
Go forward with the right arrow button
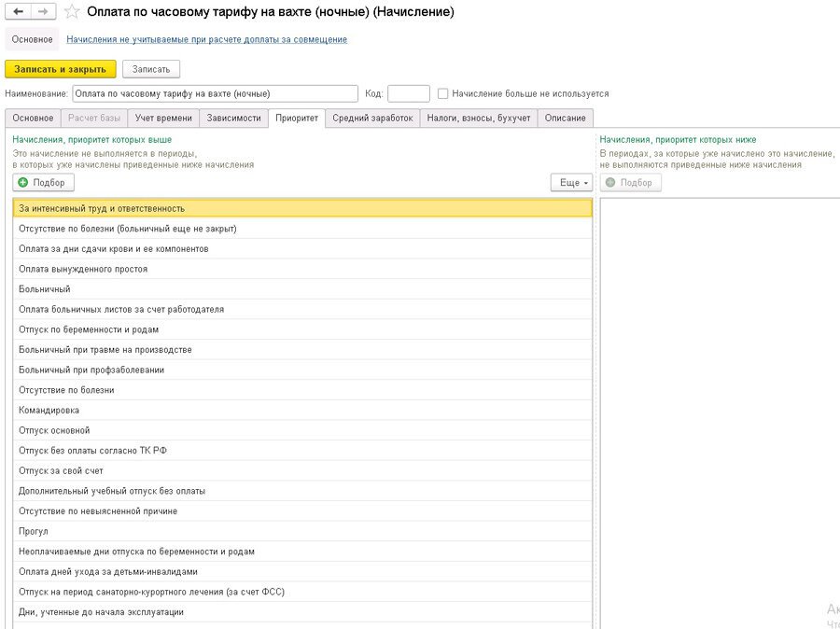pyautogui.click(x=43, y=11)
